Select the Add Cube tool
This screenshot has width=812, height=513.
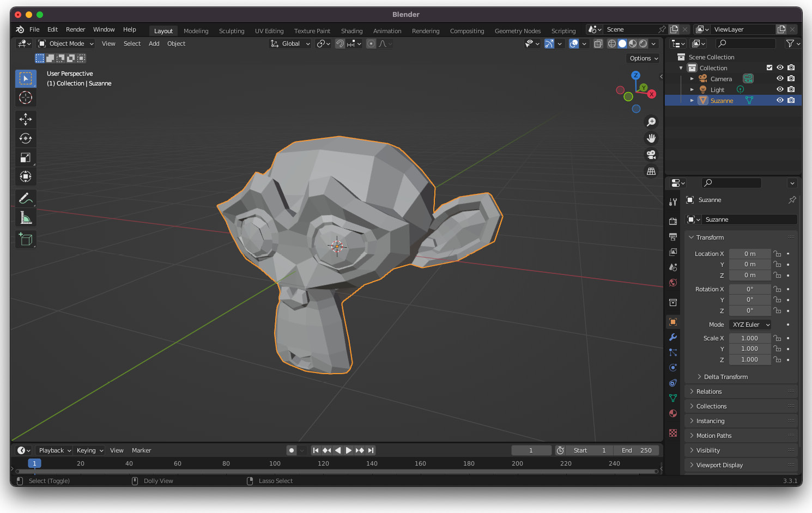(26, 239)
